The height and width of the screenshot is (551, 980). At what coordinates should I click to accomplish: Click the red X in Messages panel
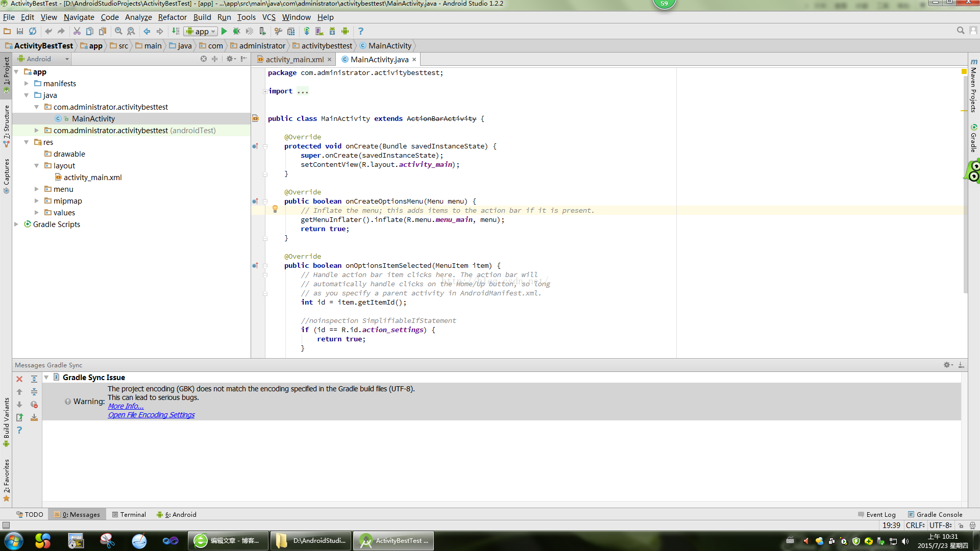[19, 379]
